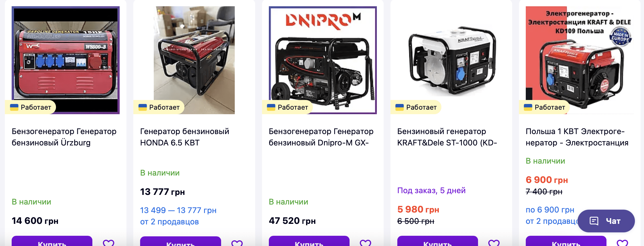644x246 pixels.
Task: Click heart icon for Dnipro-M generator
Action: [x=365, y=243]
